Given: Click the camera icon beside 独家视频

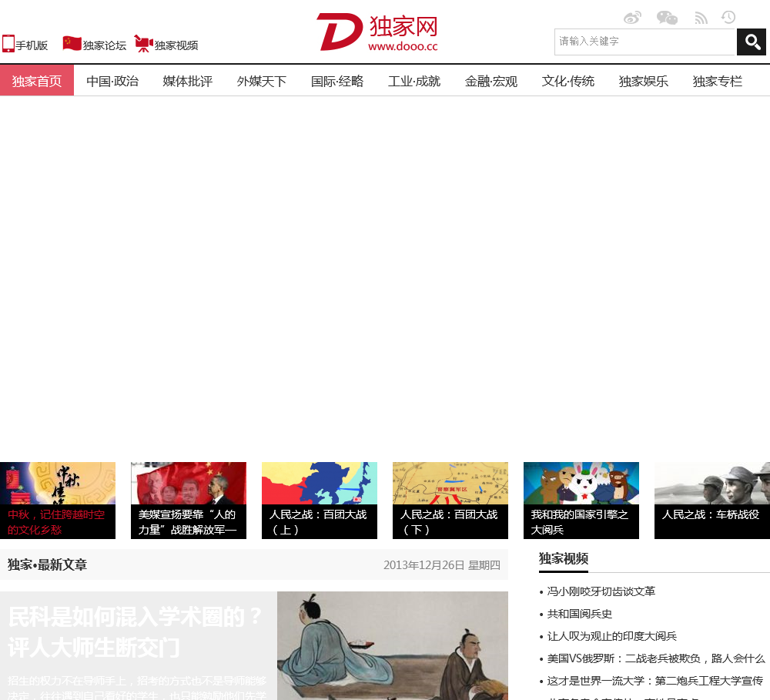Looking at the screenshot, I should point(143,44).
